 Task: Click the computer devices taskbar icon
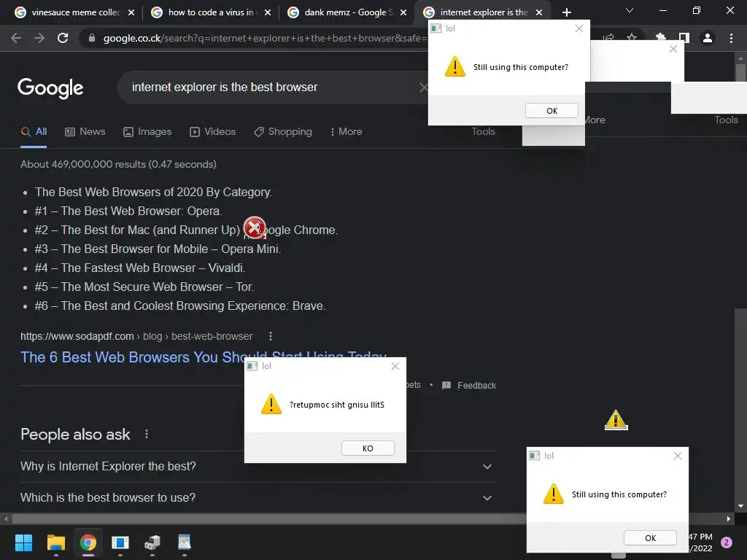click(152, 542)
